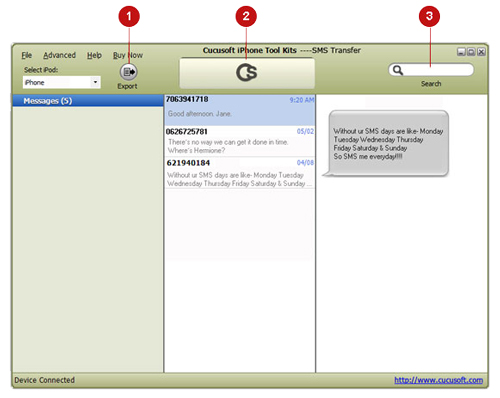
Task: Click the 05/02 date stamp
Action: pos(305,131)
